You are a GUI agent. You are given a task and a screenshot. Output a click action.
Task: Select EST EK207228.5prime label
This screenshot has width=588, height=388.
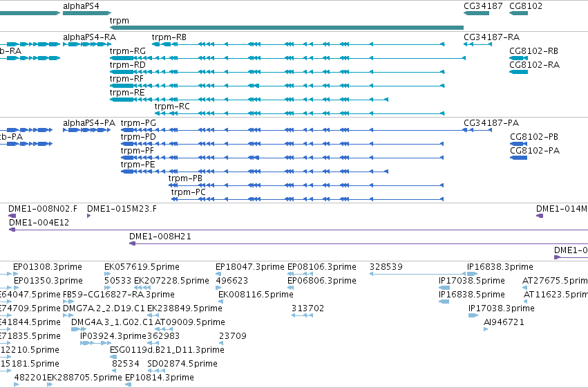pos(171,281)
